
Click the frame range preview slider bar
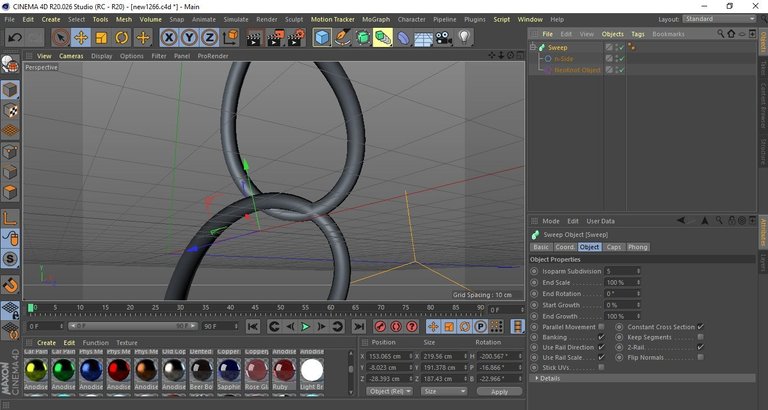pyautogui.click(x=133, y=326)
